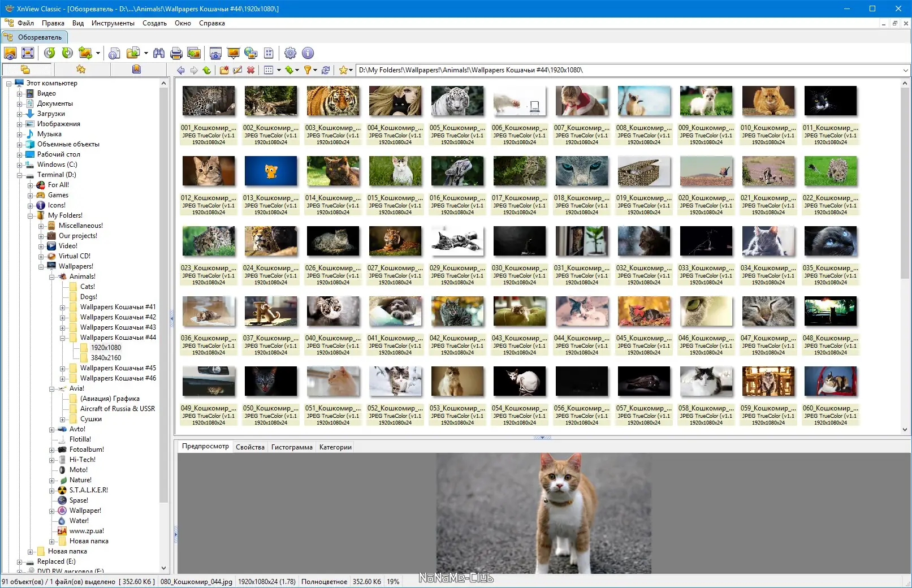The height and width of the screenshot is (588, 912).
Task: Open settings with the gear icon
Action: 290,53
